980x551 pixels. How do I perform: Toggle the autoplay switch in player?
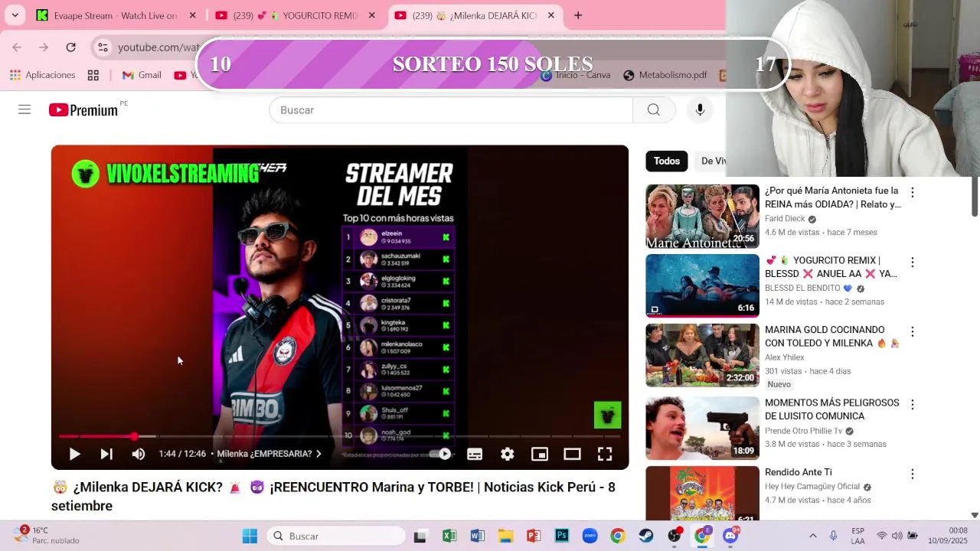click(439, 454)
